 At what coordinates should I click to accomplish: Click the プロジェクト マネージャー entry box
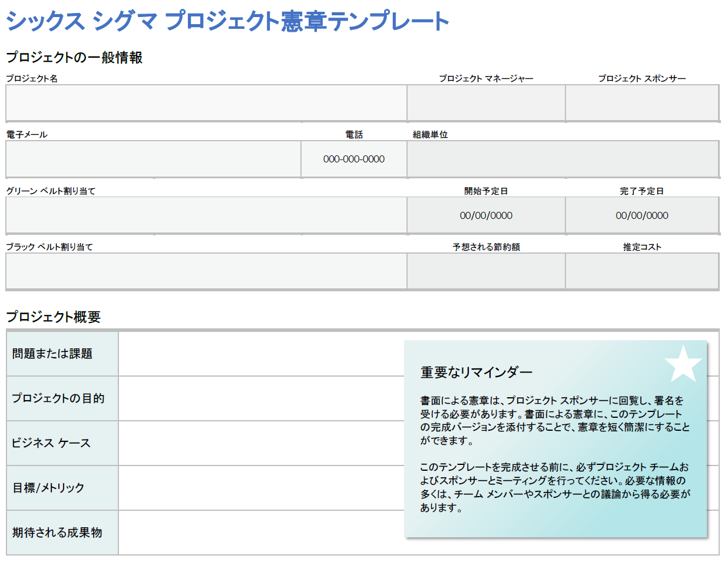pyautogui.click(x=485, y=103)
